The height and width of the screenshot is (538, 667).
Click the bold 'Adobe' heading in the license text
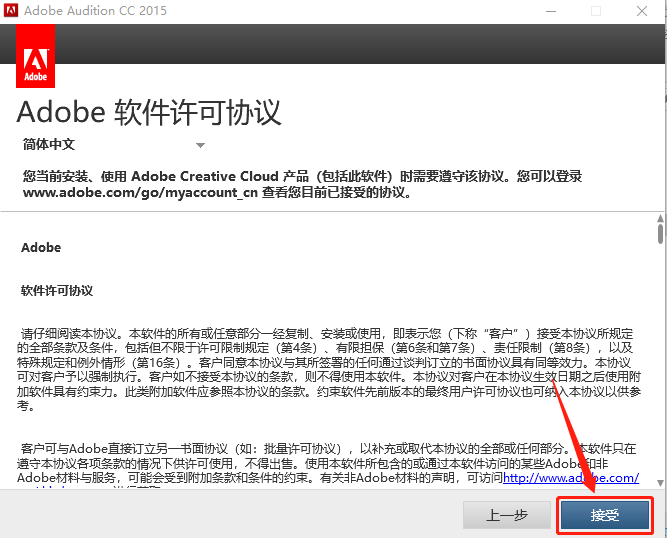click(41, 248)
